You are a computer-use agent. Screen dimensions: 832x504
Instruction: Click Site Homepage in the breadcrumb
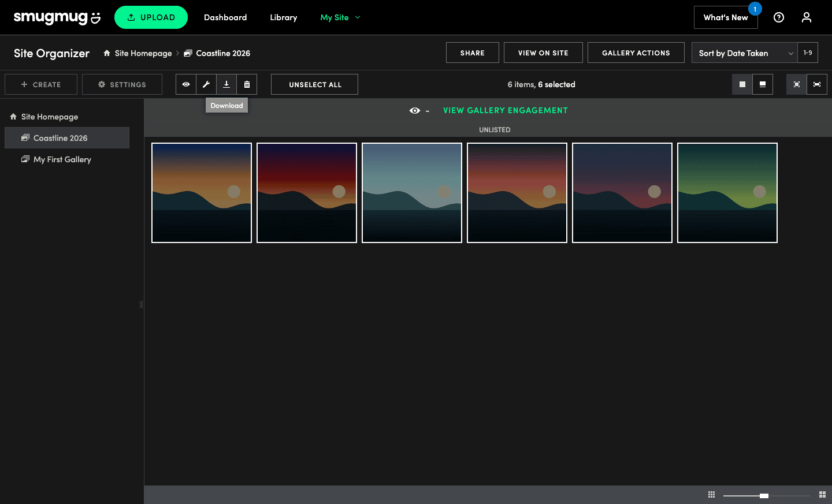pyautogui.click(x=143, y=53)
